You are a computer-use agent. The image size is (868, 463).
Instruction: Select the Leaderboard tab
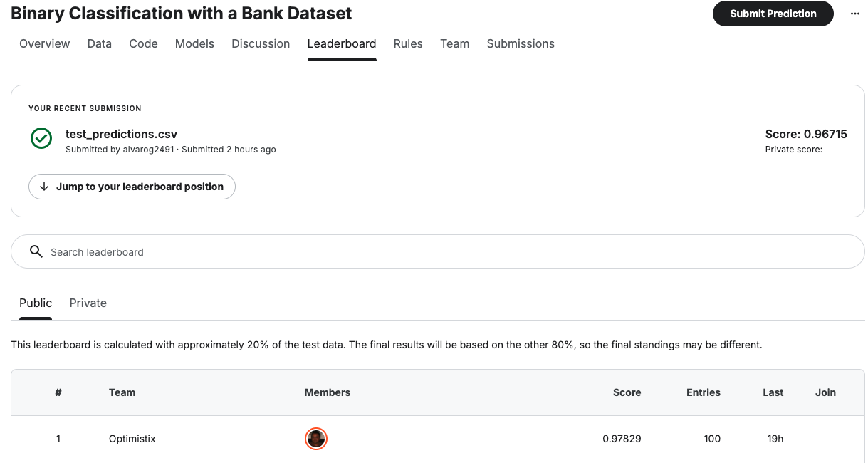(x=342, y=43)
